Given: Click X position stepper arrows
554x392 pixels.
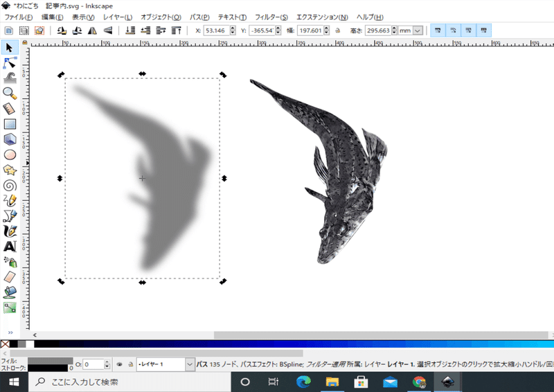Looking at the screenshot, I should [233, 30].
